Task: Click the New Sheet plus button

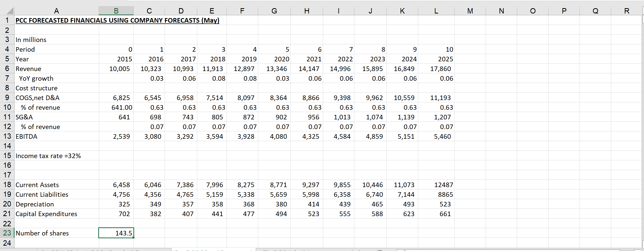Action: click(x=380, y=250)
